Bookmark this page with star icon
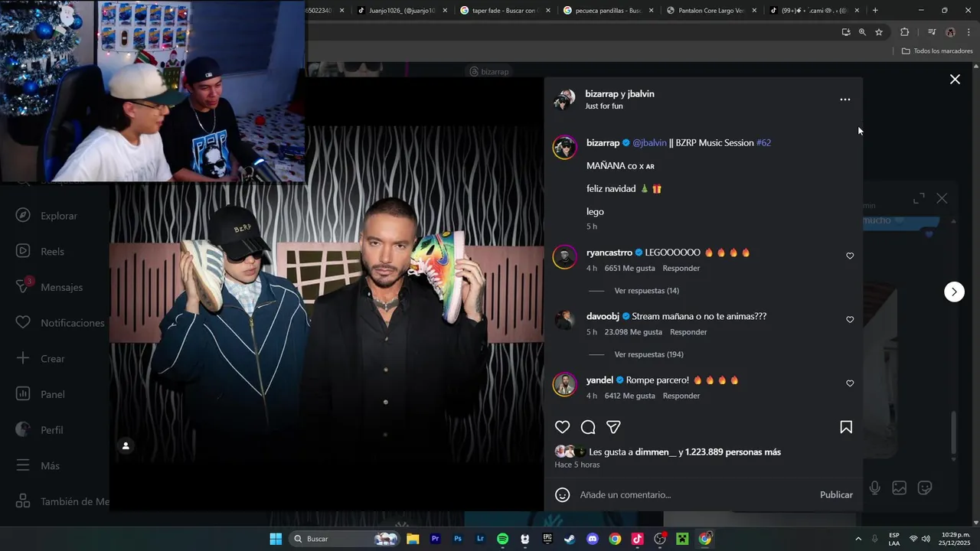 pos(879,32)
